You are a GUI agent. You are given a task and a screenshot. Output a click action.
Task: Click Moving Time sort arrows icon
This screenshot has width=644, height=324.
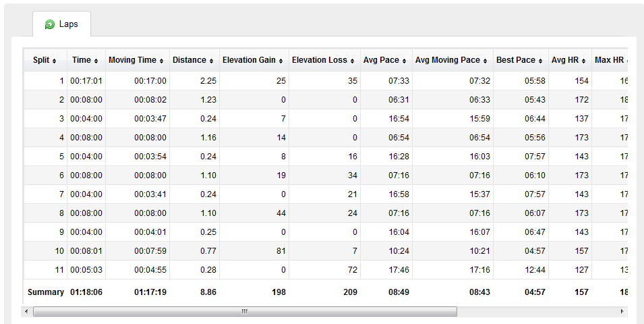tap(161, 61)
